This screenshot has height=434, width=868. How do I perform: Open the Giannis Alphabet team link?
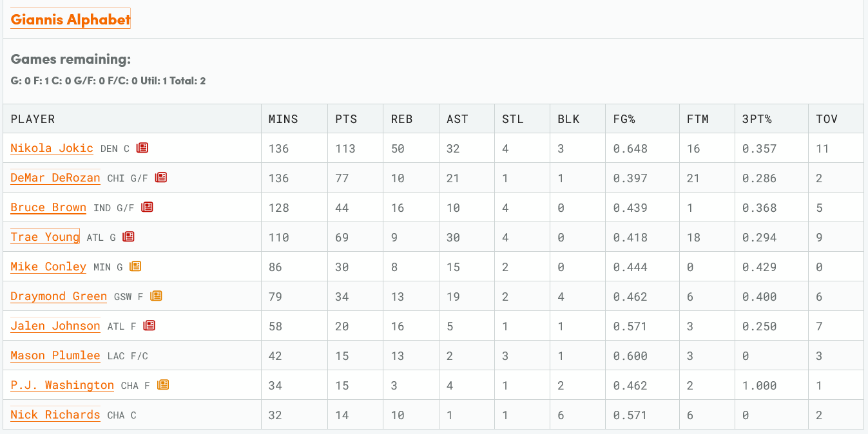(x=70, y=19)
